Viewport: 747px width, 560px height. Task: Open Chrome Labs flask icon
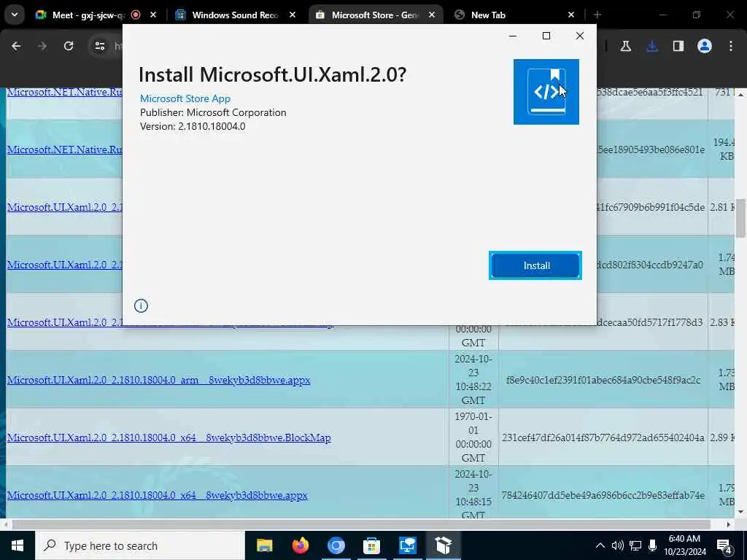click(x=625, y=46)
